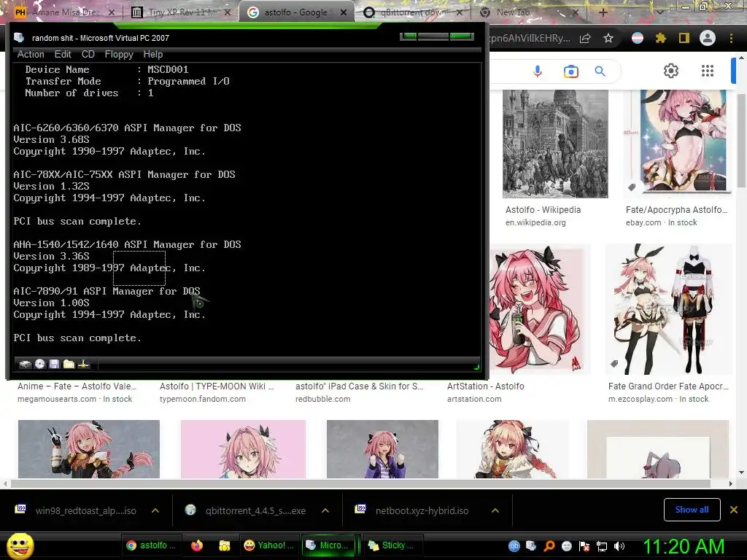Open Chrome three-dot menu
The height and width of the screenshot is (560, 747).
click(x=731, y=38)
